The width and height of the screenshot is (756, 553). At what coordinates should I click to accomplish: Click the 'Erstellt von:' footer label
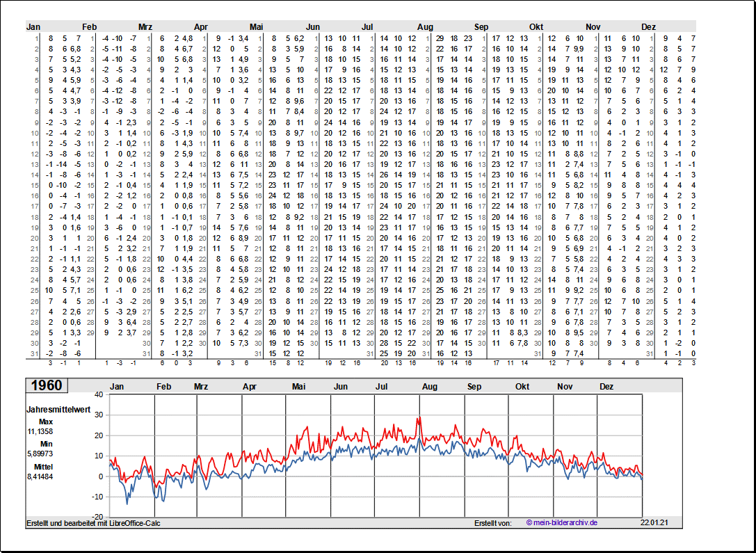pyautogui.click(x=492, y=523)
